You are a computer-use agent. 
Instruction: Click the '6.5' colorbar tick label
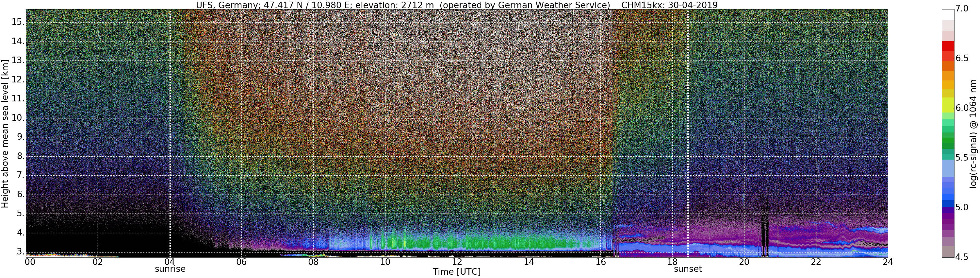(x=961, y=58)
